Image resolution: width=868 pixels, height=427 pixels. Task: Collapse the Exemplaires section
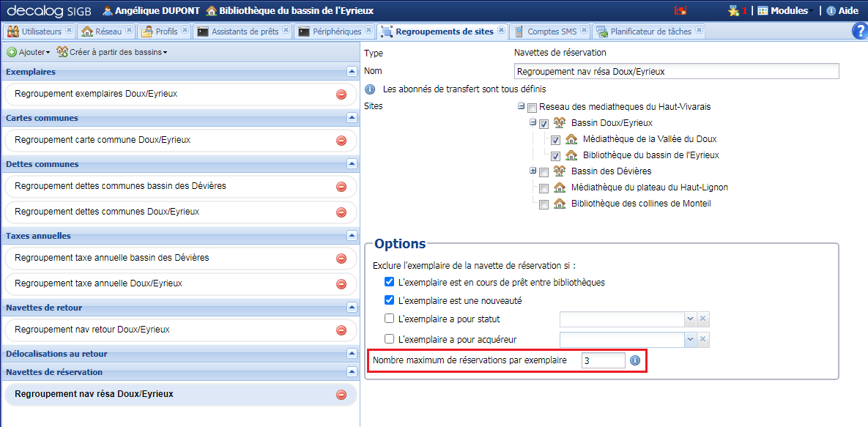coord(351,72)
